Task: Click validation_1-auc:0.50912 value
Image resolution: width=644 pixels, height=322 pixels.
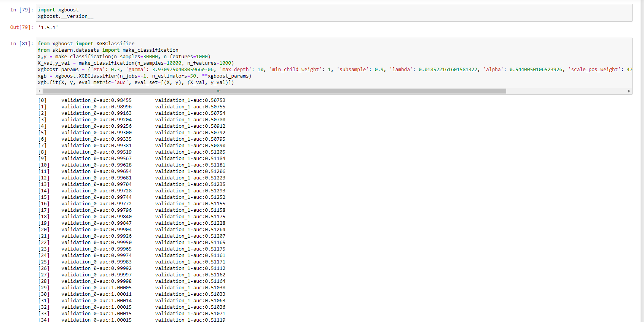Action: tap(190, 126)
